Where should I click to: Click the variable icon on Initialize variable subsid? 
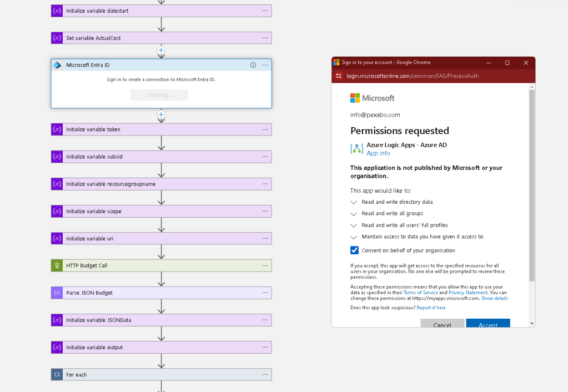point(57,157)
